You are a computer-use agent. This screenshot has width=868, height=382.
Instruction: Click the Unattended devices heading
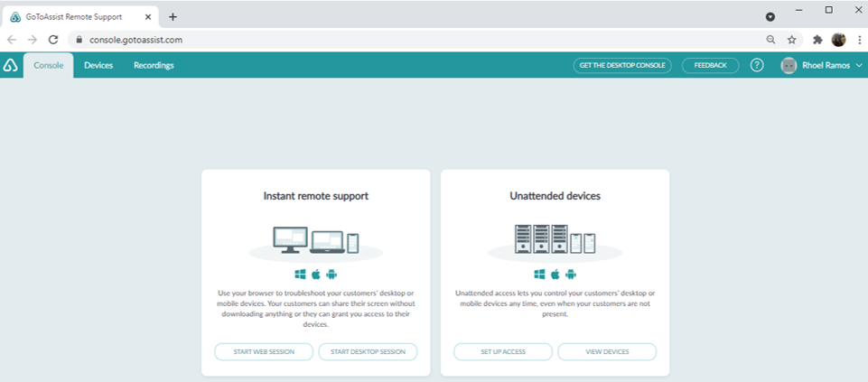(555, 196)
